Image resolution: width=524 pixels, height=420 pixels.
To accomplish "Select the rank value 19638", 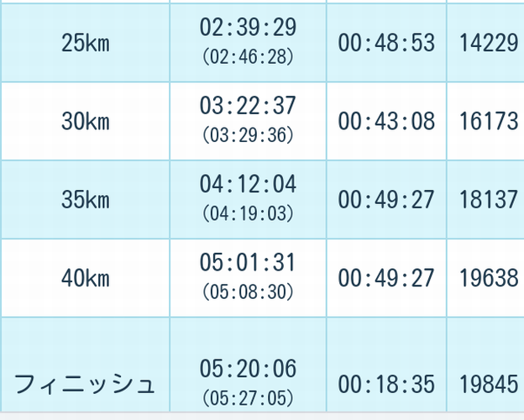I will 489,278.
